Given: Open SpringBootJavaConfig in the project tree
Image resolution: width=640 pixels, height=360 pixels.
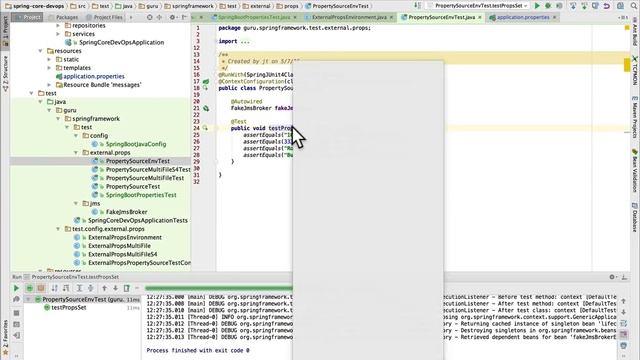Looking at the screenshot, I should pos(136,144).
